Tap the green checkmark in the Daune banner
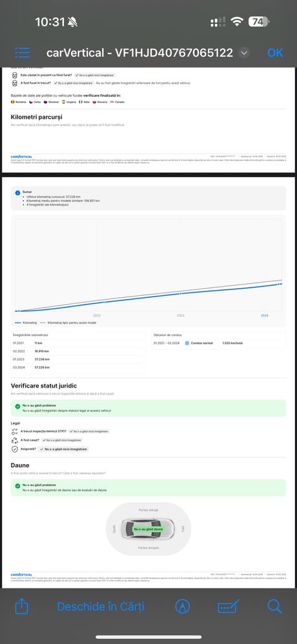 coord(17,485)
